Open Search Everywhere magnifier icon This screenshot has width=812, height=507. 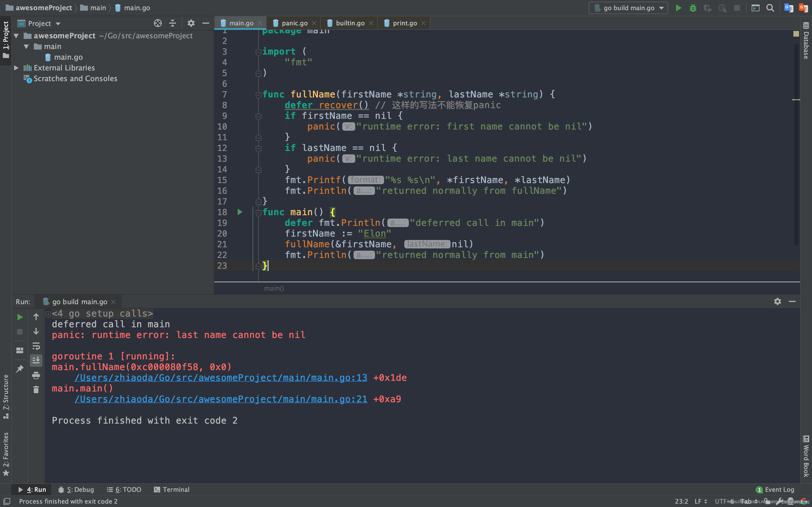(x=770, y=8)
